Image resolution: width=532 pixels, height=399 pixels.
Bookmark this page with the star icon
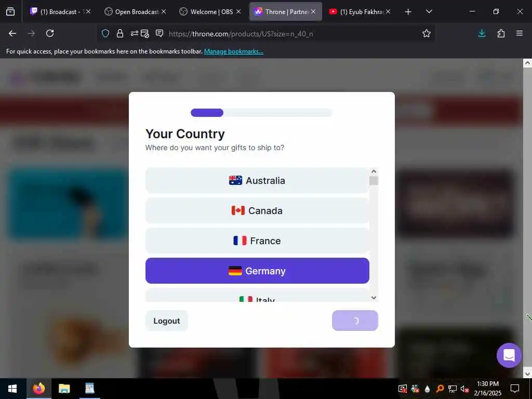pos(427,33)
